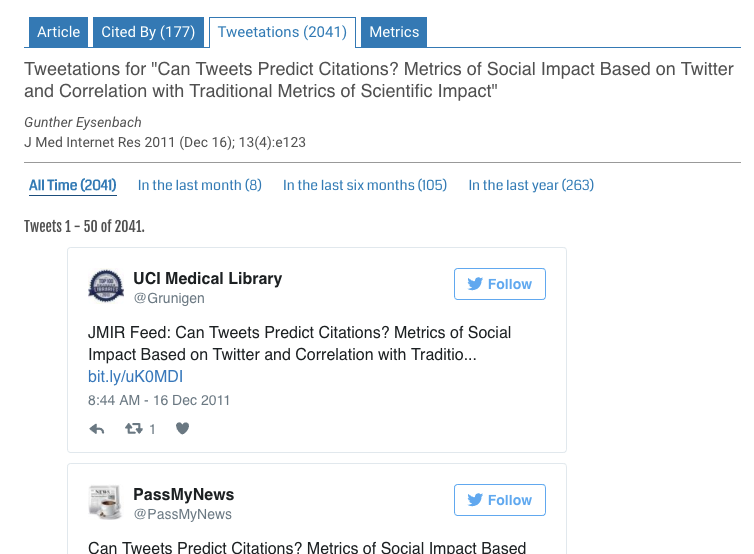Like the UCI Medical Library tweet via the heart icon

coord(182,429)
